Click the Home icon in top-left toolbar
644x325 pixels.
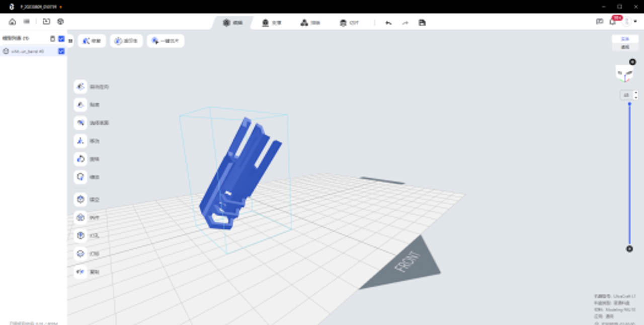pyautogui.click(x=13, y=22)
